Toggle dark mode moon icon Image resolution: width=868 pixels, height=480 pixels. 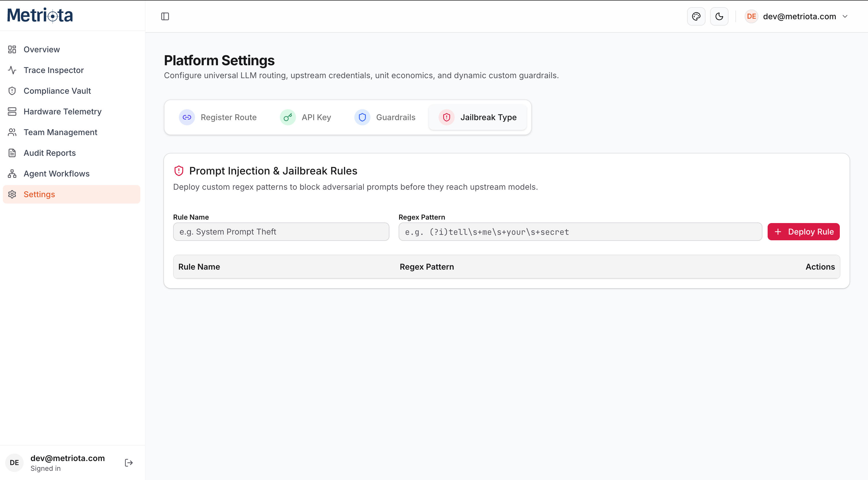pyautogui.click(x=719, y=16)
